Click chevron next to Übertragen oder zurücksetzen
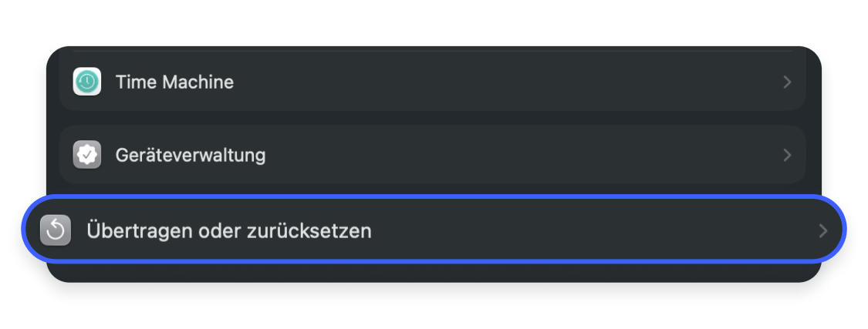 tap(823, 230)
